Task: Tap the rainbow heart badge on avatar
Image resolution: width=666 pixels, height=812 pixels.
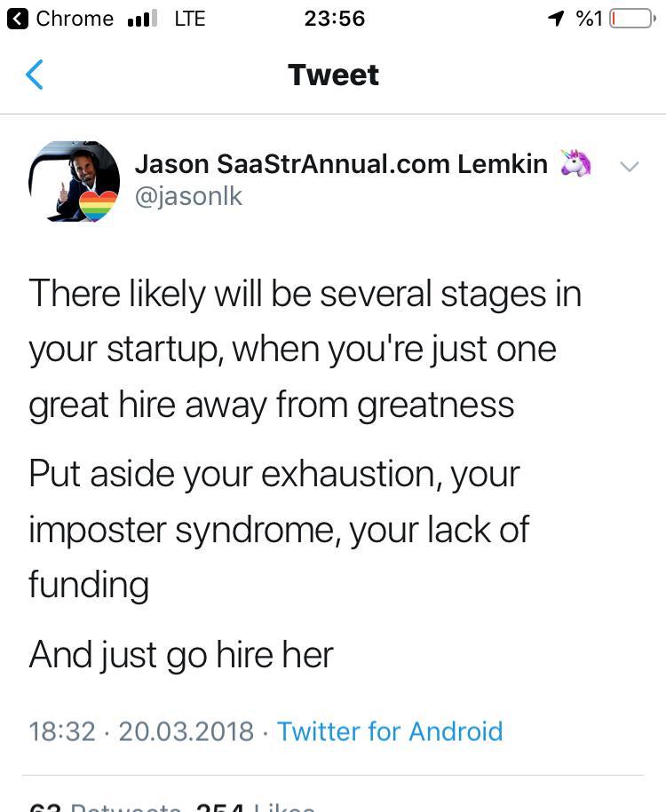Action: point(98,205)
